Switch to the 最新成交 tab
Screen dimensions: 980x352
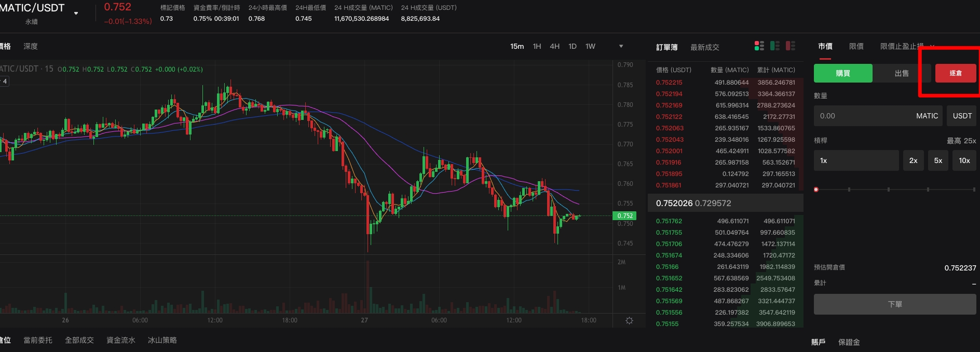704,47
